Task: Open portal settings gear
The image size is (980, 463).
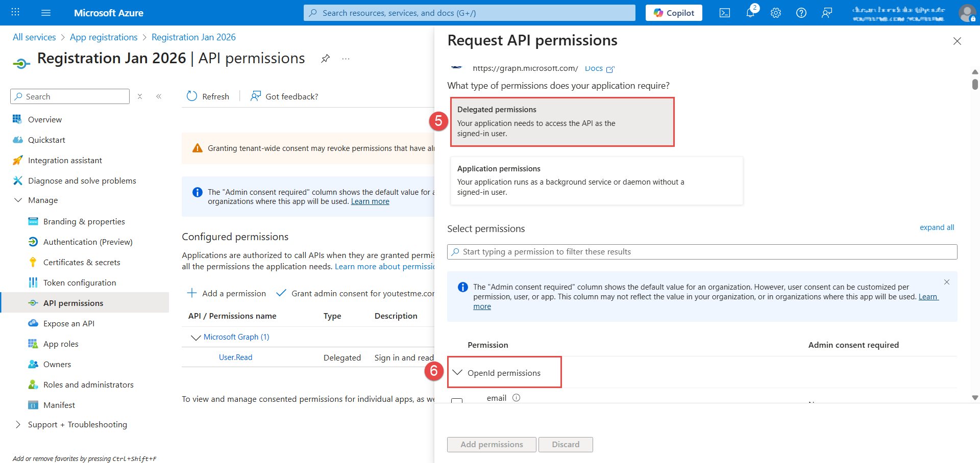Action: point(775,13)
